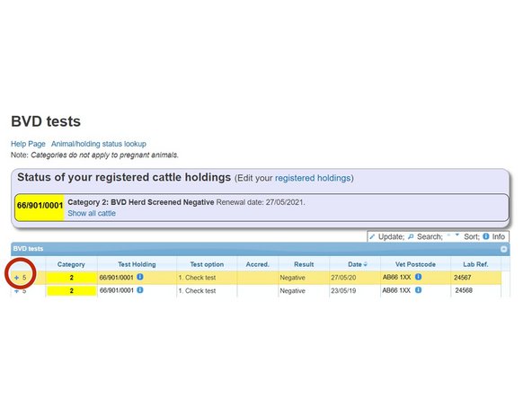Open Animal/holding status lookup link
Viewport: 532px width, 399px height.
(x=99, y=144)
